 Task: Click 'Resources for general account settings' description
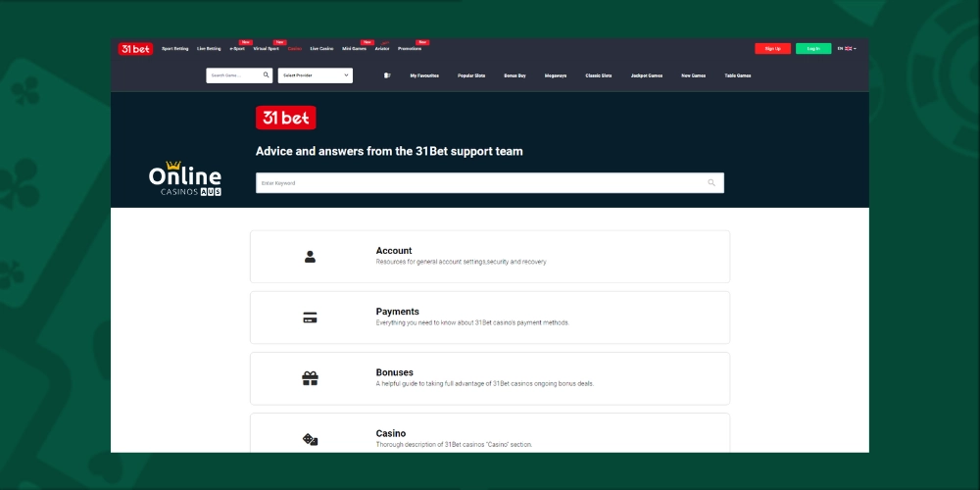coord(462,262)
